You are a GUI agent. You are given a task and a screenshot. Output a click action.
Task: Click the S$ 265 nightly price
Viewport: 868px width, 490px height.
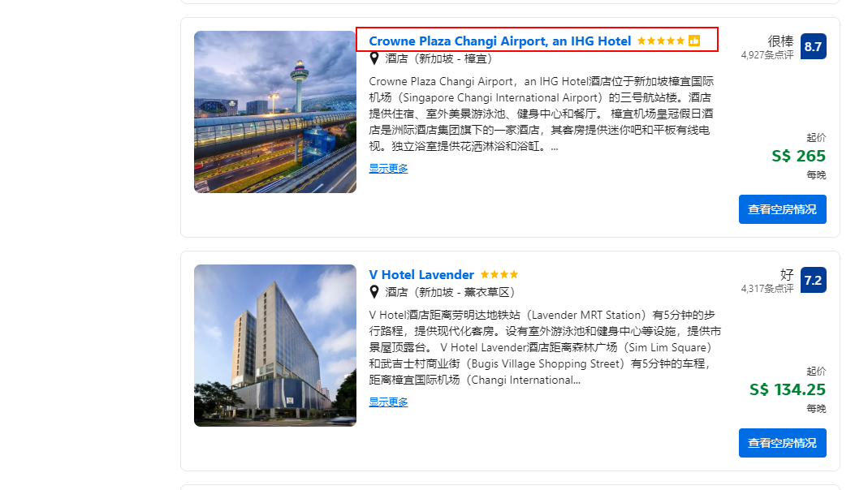coord(798,156)
